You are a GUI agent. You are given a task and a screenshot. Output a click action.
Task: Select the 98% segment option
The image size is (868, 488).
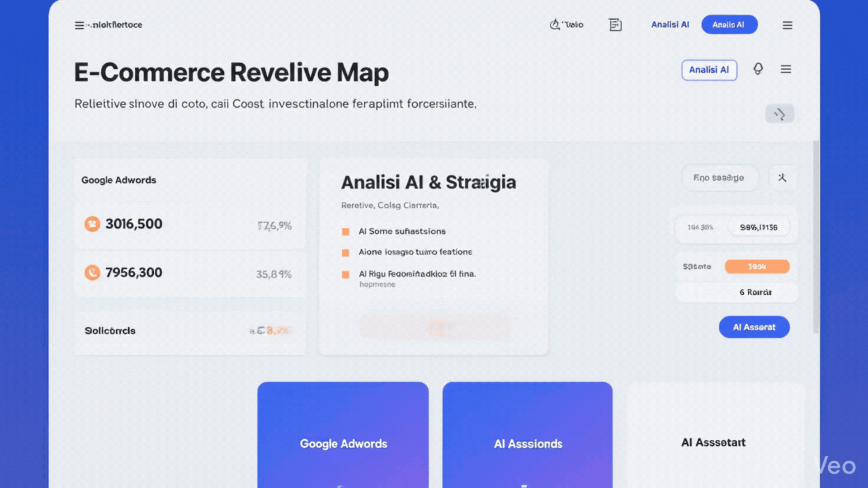[759, 227]
